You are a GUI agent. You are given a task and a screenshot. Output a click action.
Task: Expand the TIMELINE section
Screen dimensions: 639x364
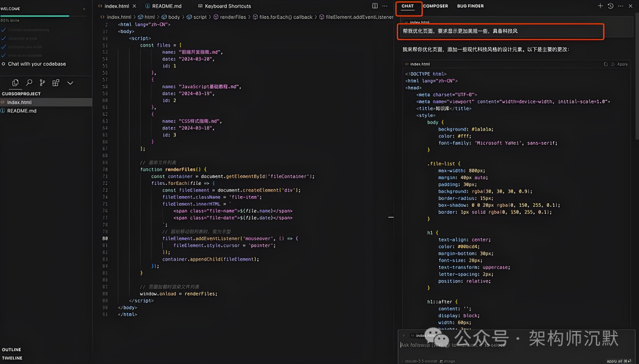pos(12,358)
